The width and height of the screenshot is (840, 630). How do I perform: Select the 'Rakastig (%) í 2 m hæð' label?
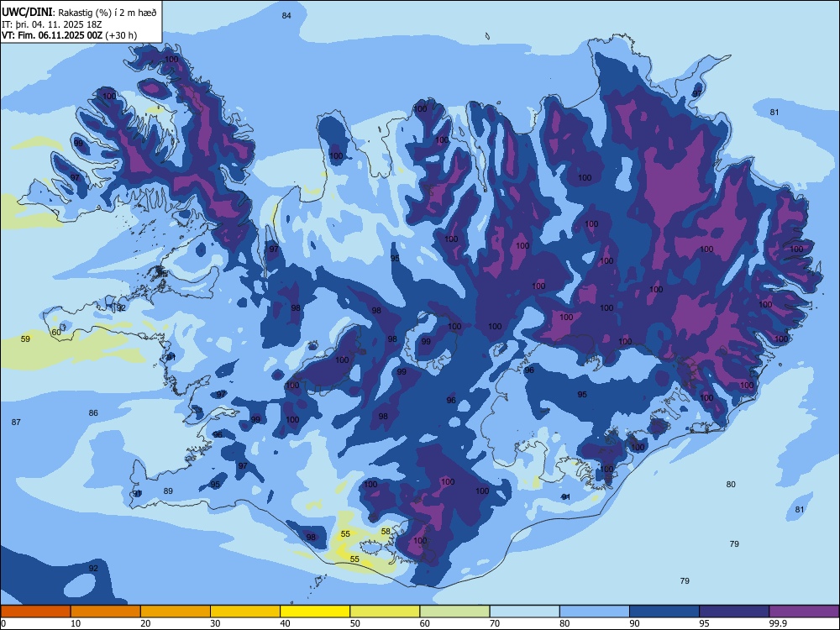click(108, 13)
